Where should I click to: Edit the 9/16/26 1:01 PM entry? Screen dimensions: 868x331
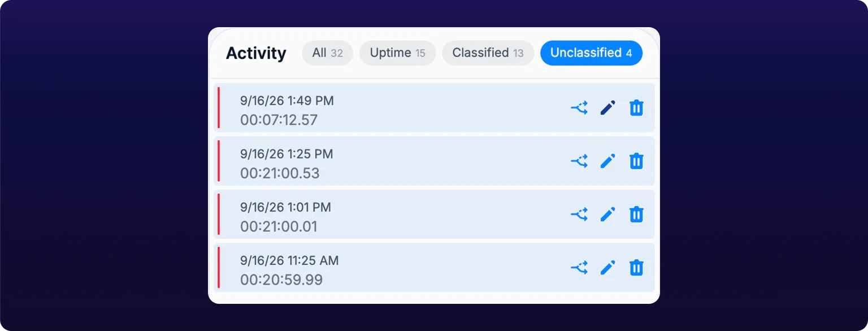click(x=607, y=214)
